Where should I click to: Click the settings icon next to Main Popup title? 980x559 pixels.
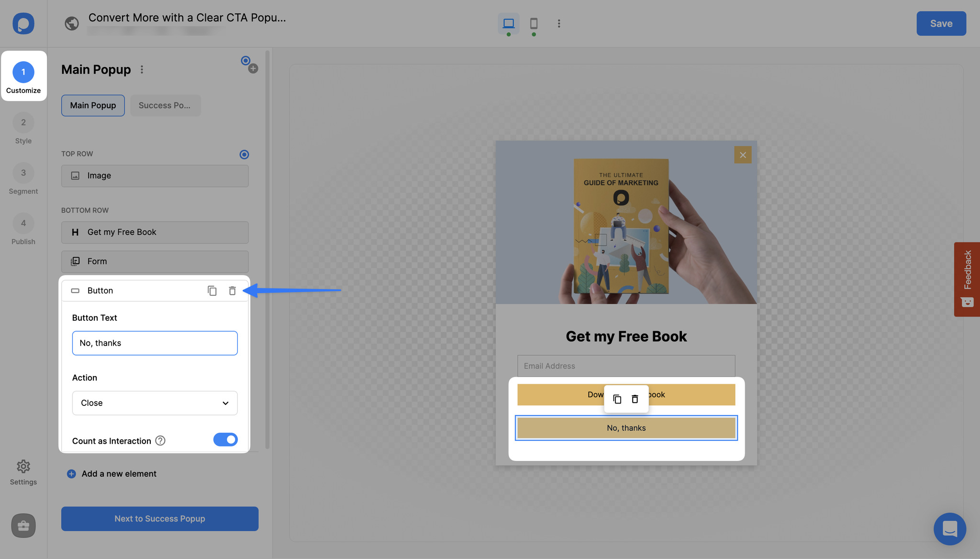[142, 69]
